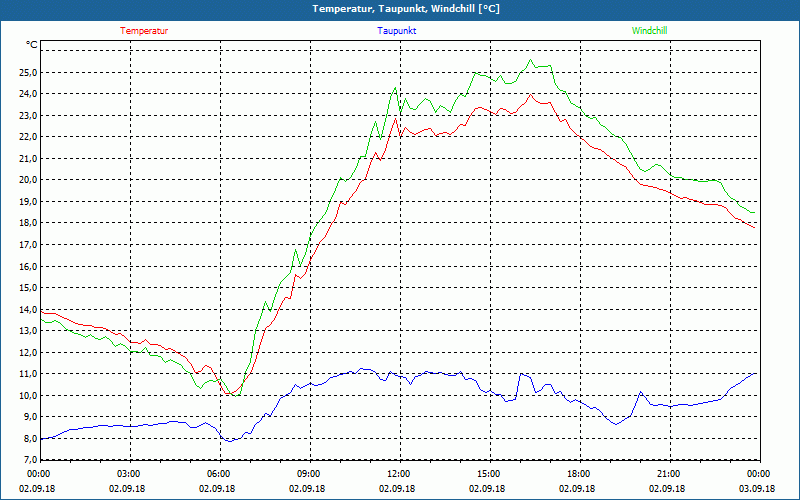Click the '20,0' y-axis value
The height and width of the screenshot is (500, 800).
pyautogui.click(x=29, y=180)
